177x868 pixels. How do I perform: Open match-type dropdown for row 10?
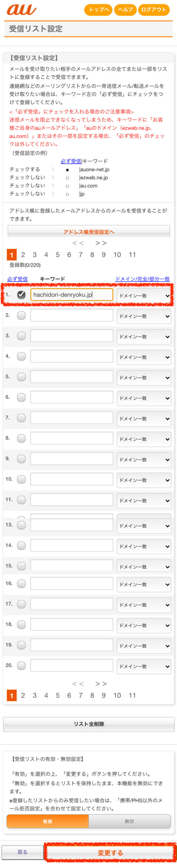coord(144,480)
